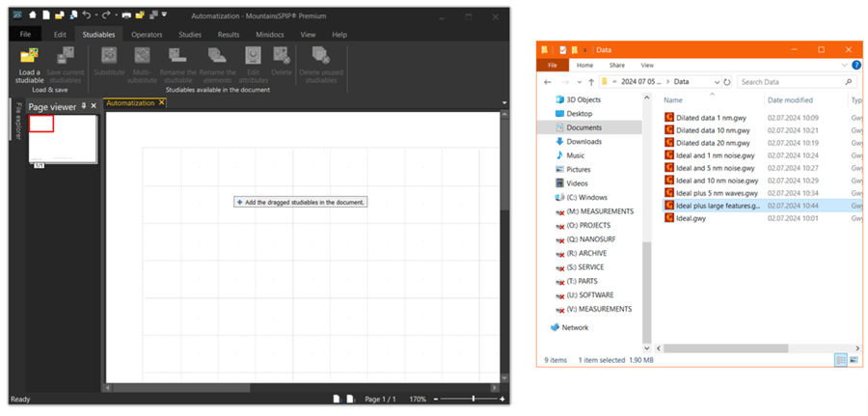Click Rename the studiable icon
Viewport: 868px width, 416px height.
click(178, 56)
